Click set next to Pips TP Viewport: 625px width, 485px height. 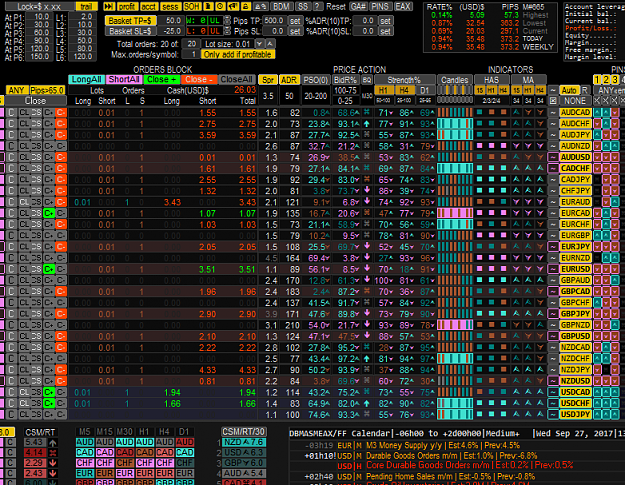[295, 20]
